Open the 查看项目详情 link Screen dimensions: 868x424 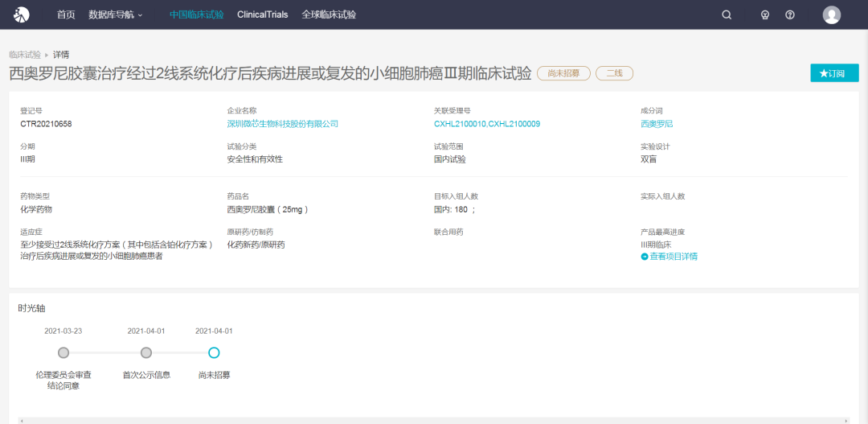674,257
